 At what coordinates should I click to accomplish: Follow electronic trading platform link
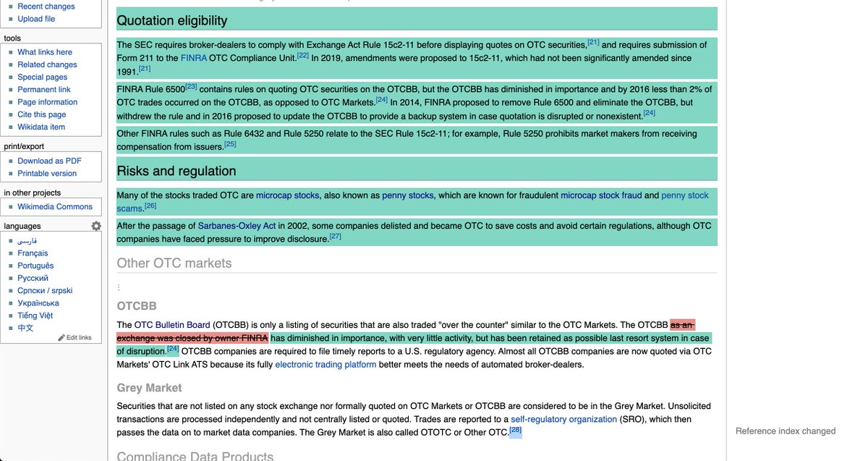[325, 365]
